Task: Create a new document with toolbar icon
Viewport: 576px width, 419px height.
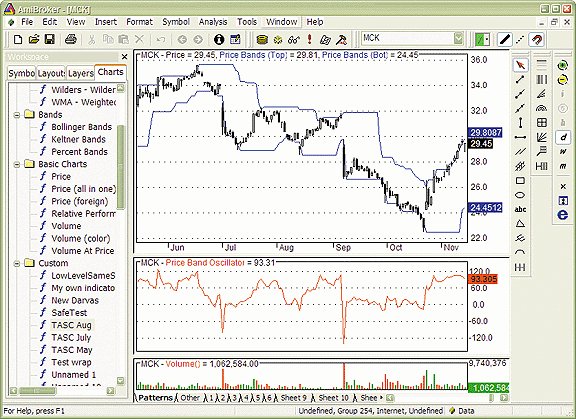Action: coord(18,39)
